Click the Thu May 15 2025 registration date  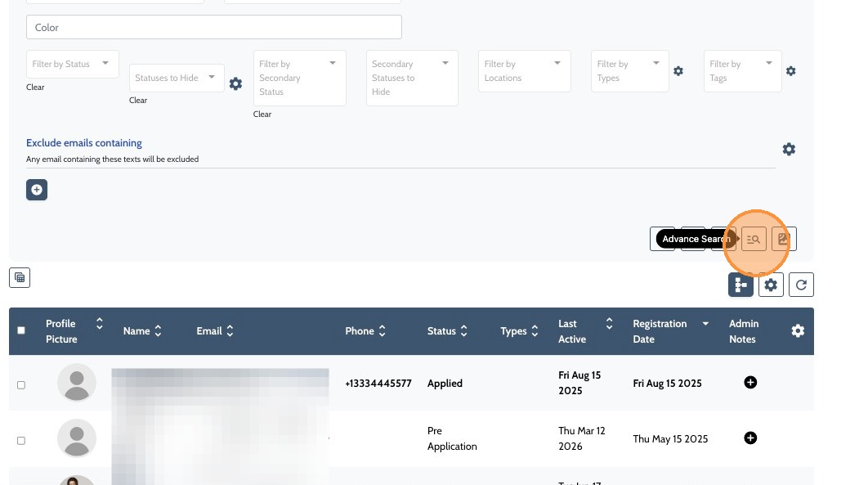point(670,439)
